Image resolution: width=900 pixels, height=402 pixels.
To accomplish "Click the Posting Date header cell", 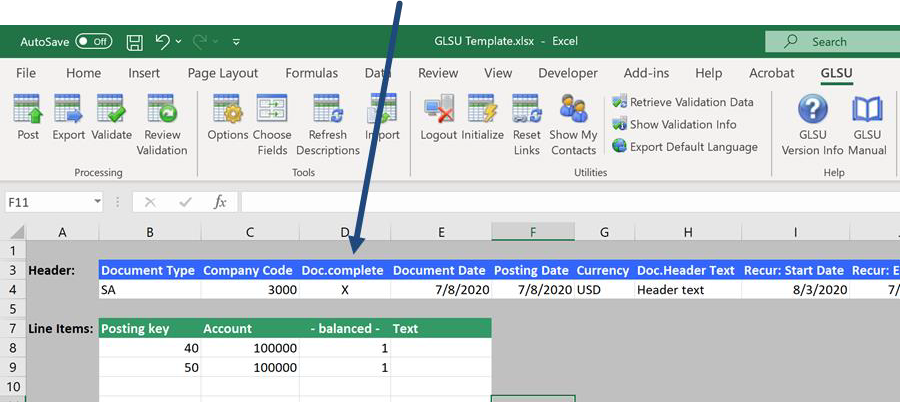I will pos(533,270).
